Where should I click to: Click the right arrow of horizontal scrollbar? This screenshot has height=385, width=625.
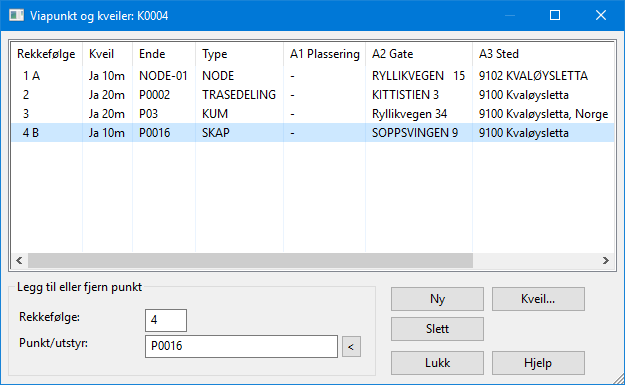tap(605, 261)
